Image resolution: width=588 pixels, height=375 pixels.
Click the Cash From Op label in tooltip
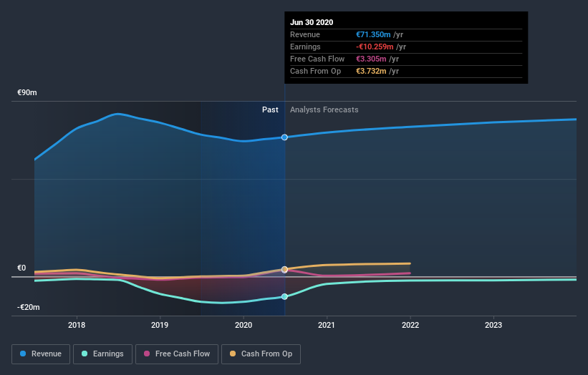point(315,71)
